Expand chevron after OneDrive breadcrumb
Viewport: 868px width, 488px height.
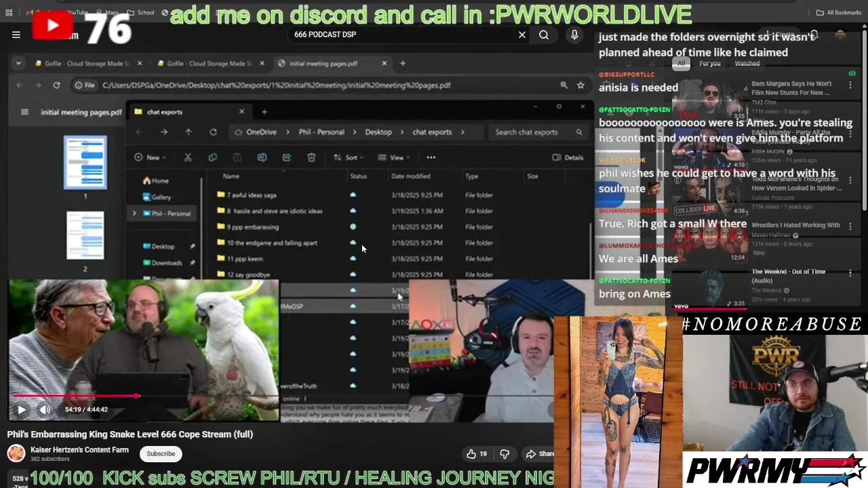288,132
